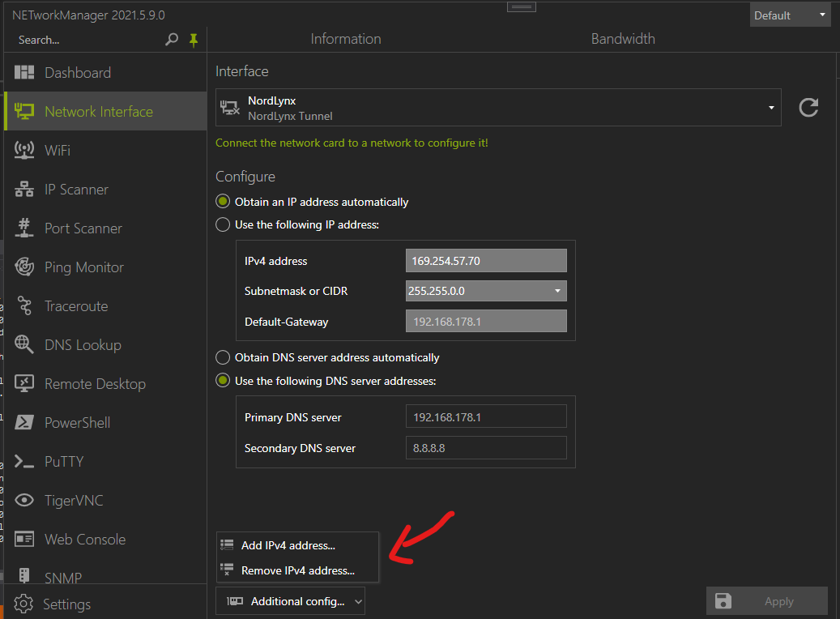
Task: Open application Settings
Action: point(105,604)
